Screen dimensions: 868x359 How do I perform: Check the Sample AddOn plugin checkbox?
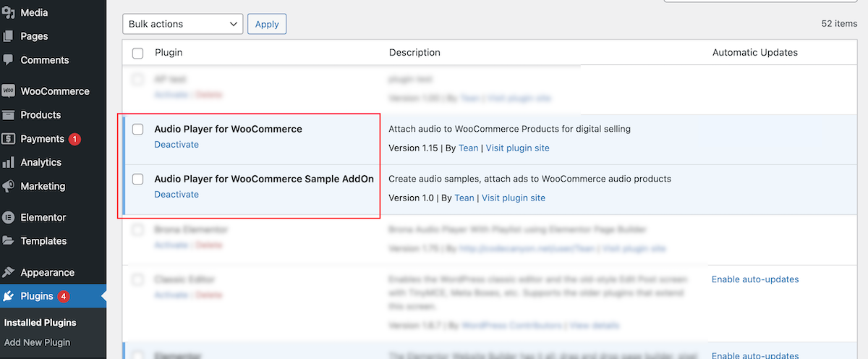(x=138, y=179)
